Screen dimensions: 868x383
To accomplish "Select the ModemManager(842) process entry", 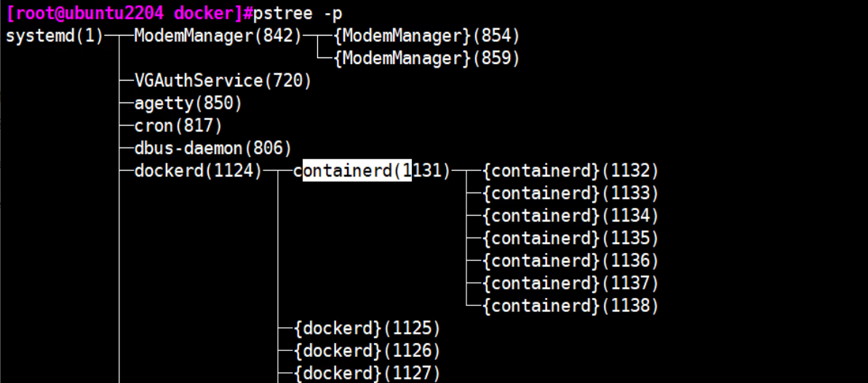I will [x=218, y=36].
